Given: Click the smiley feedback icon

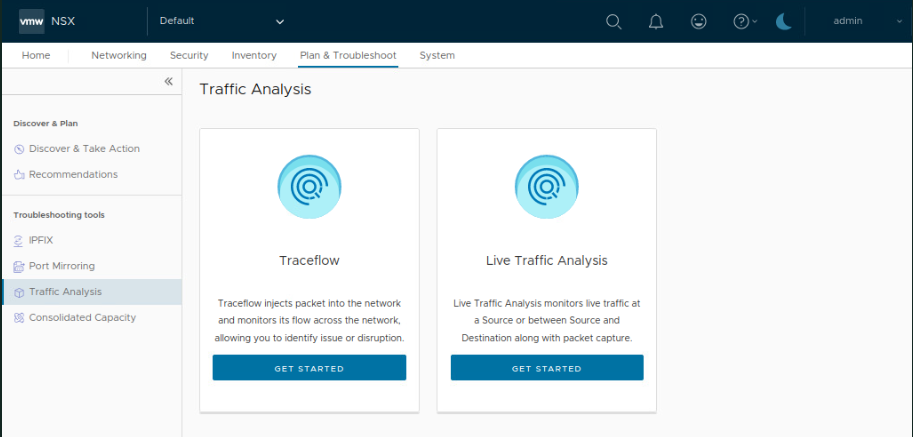Looking at the screenshot, I should click(x=699, y=21).
